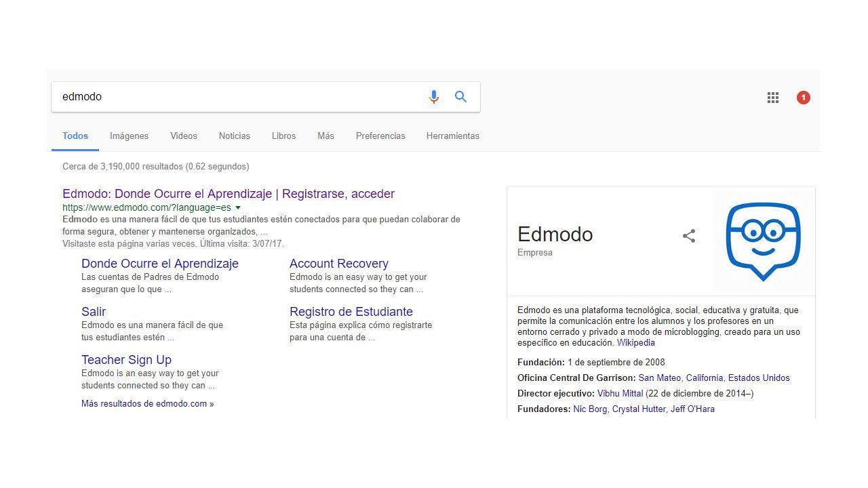
Task: Click the 'Empresa' label under Edmodo
Action: click(x=535, y=253)
